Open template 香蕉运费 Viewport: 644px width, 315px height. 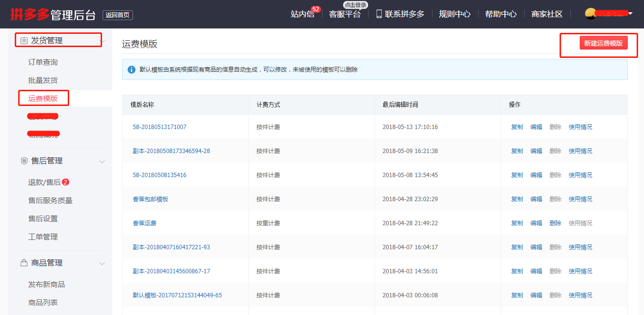click(144, 223)
